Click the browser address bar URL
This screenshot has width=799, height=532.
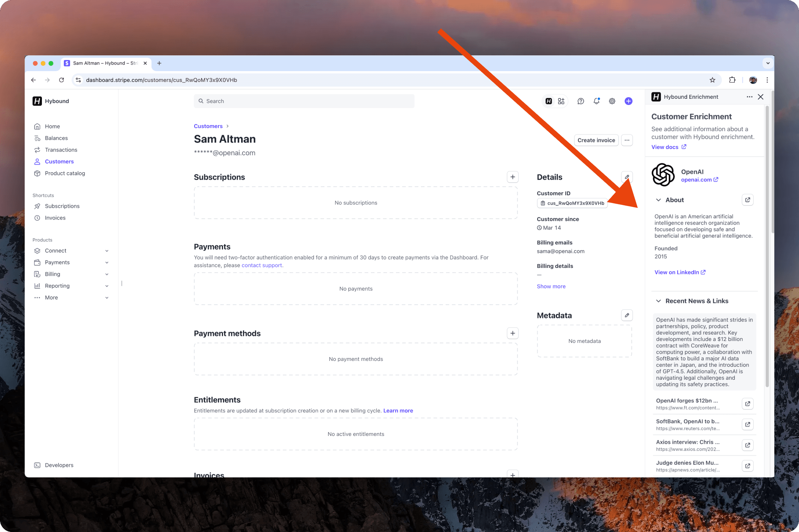161,80
